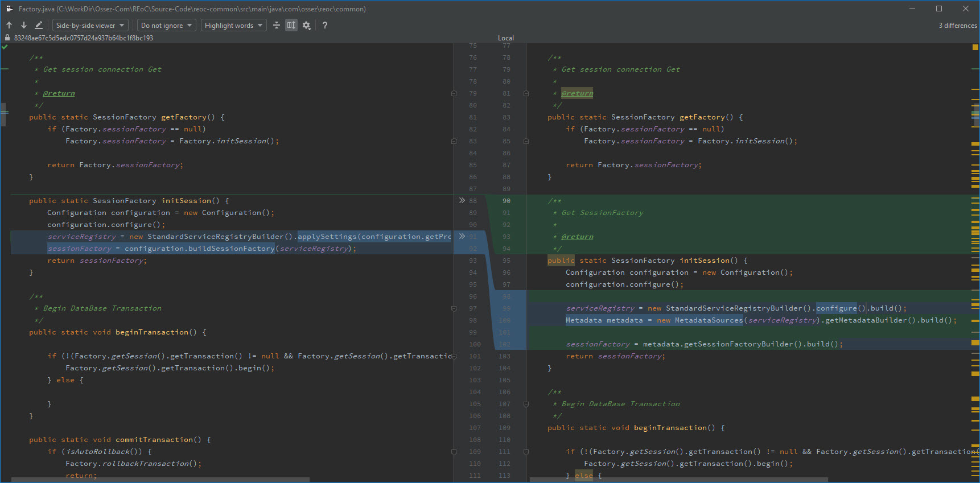Collapse fold marker at right line 107

click(x=526, y=404)
